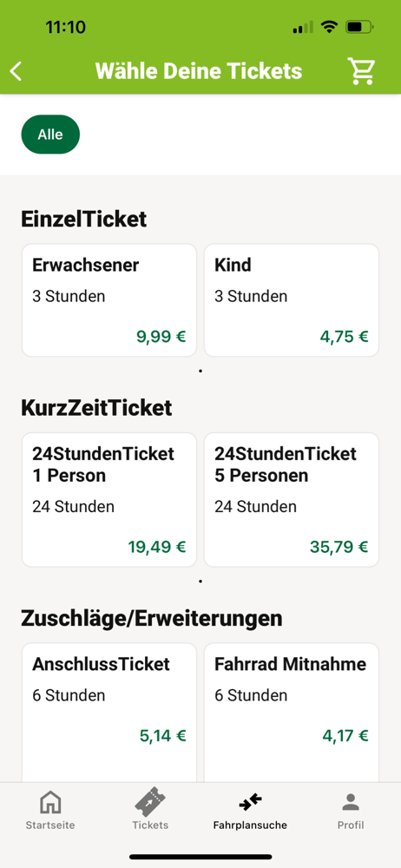Open the shopping cart icon
The width and height of the screenshot is (401, 868).
pyautogui.click(x=362, y=71)
